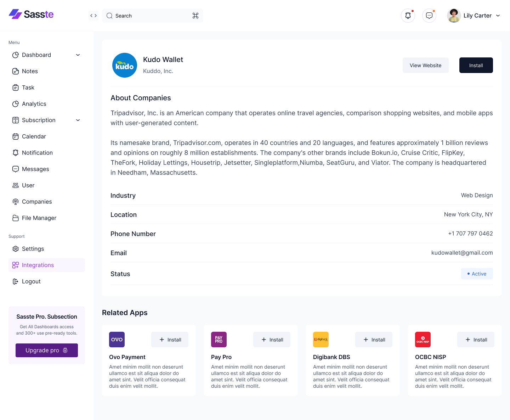Install the Pay Pro related app
This screenshot has width=510, height=420.
(x=272, y=340)
